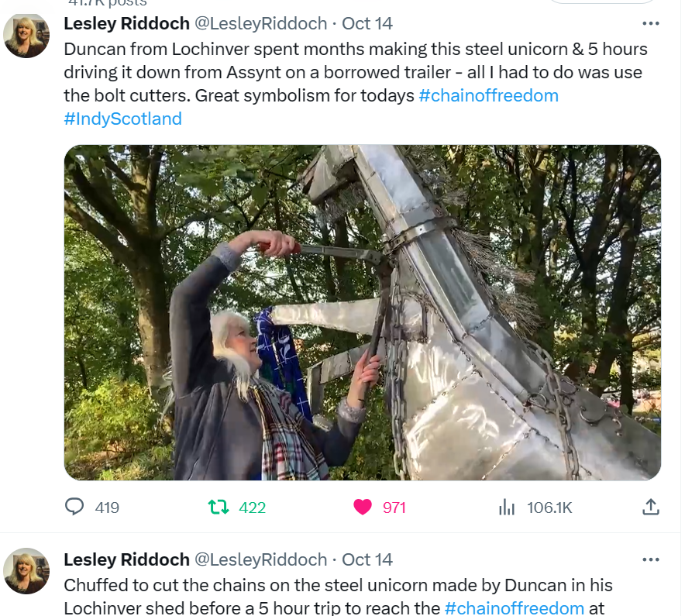This screenshot has width=685, height=616.
Task: Open #chainoffreedom hashtag in second tweet
Action: (515, 607)
